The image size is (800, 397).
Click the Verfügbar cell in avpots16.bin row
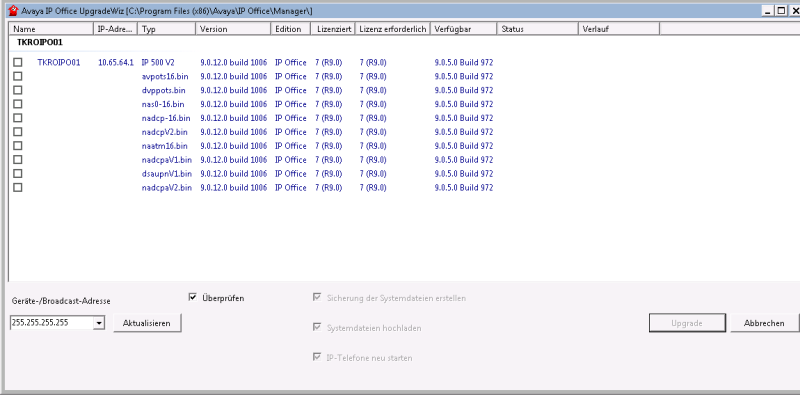click(464, 76)
